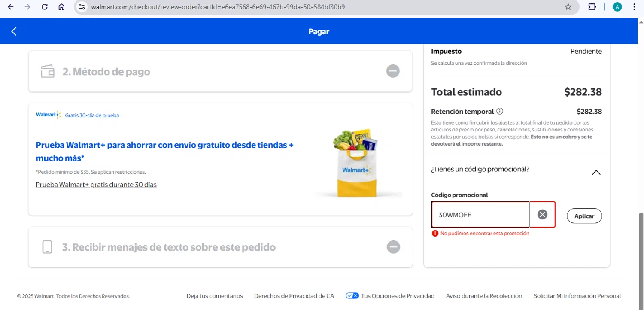The width and height of the screenshot is (644, 310).
Task: Open Aviso durante la Recolección link
Action: 484,296
